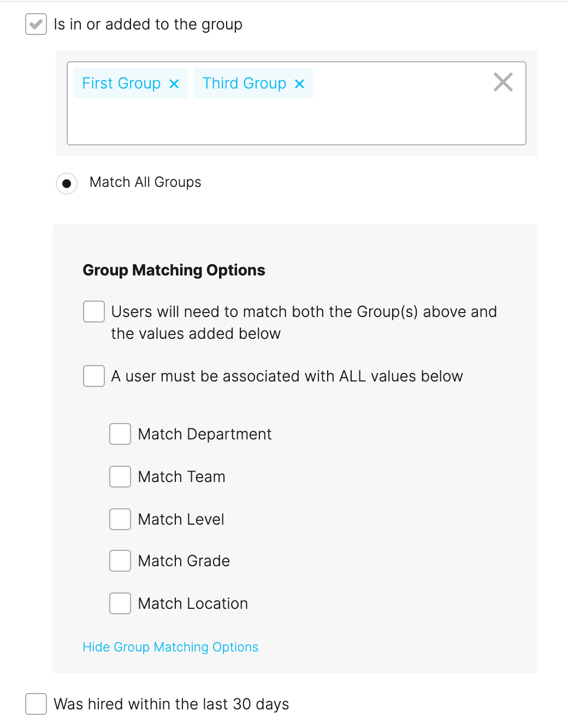Check the Match Grade box
568x728 pixels.
[x=120, y=561]
